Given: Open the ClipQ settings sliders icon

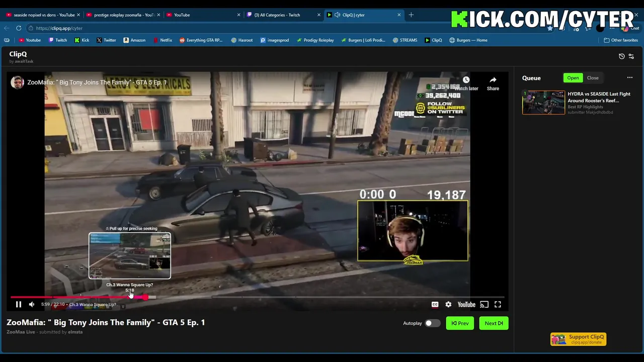Looking at the screenshot, I should click(631, 56).
